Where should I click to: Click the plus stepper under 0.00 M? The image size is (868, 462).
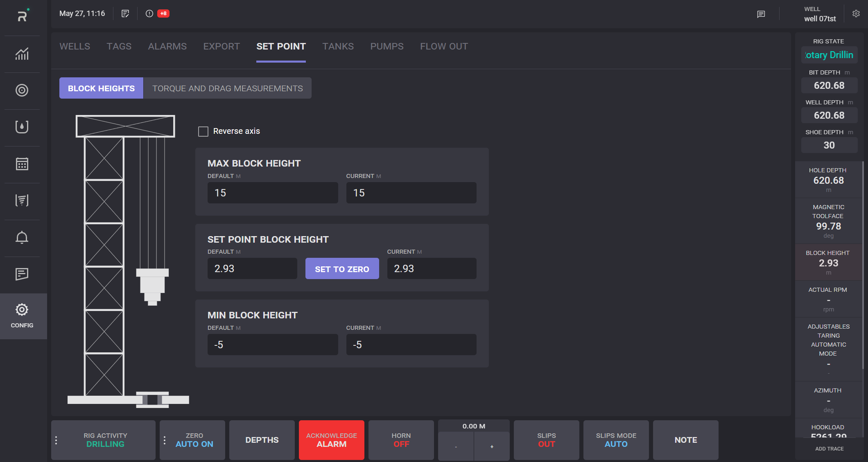pyautogui.click(x=492, y=446)
